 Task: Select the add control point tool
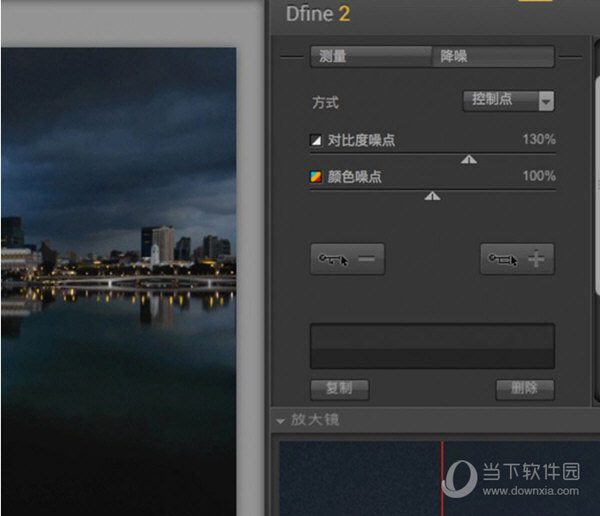coord(517,259)
